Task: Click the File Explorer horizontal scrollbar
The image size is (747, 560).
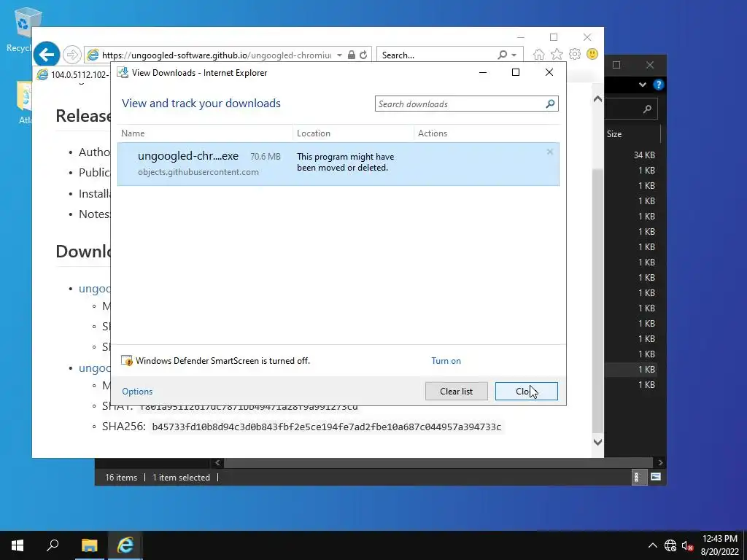Action: [x=438, y=462]
